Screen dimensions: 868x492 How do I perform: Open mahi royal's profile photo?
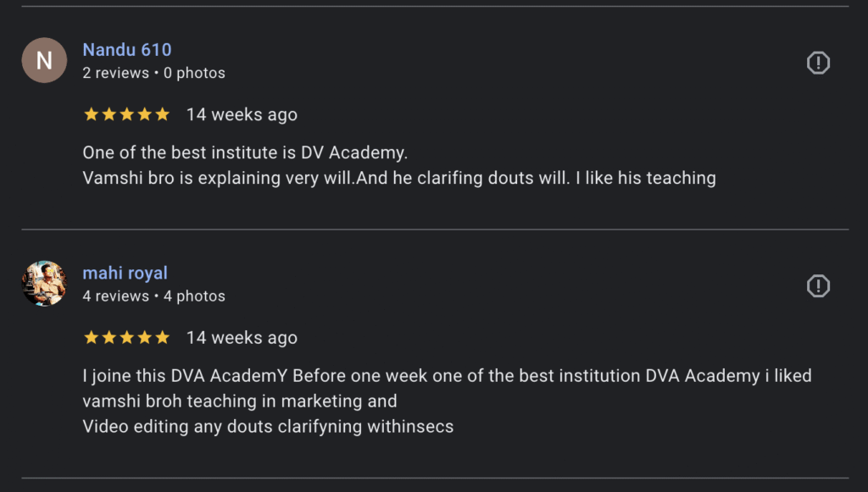coord(44,284)
